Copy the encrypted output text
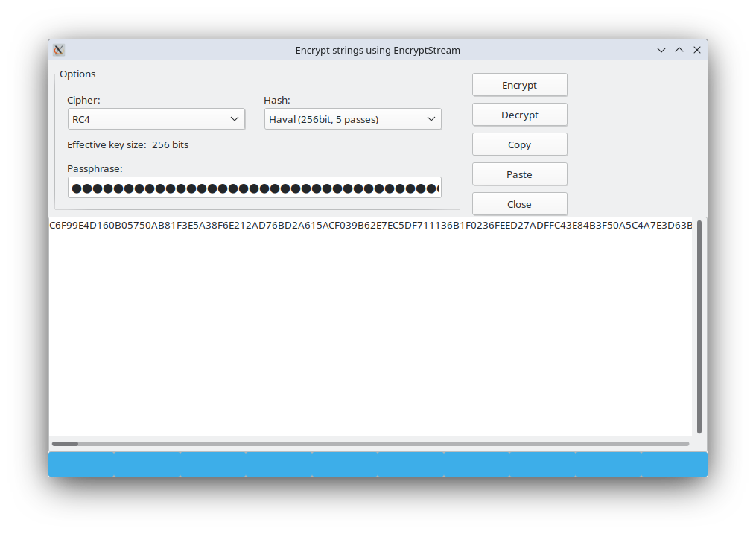The width and height of the screenshot is (756, 534). point(520,144)
